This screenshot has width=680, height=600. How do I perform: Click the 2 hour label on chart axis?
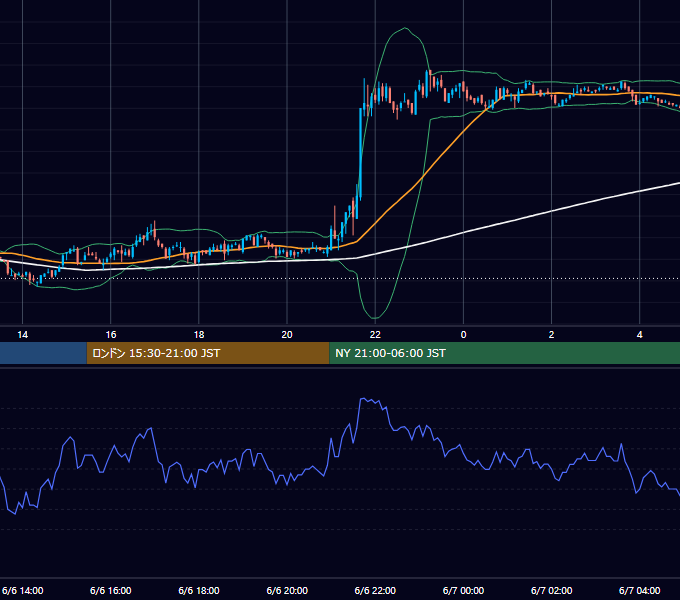[551, 335]
